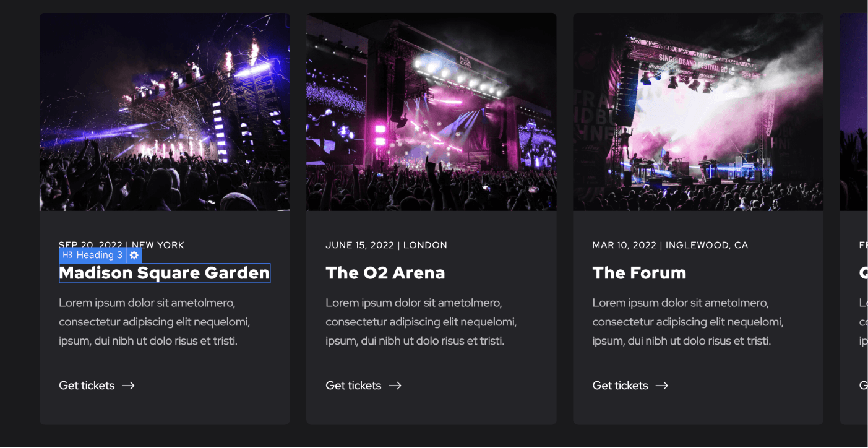Viewport: 868px width, 448px height.
Task: Select The O2 Arena stage photo
Action: tap(431, 111)
